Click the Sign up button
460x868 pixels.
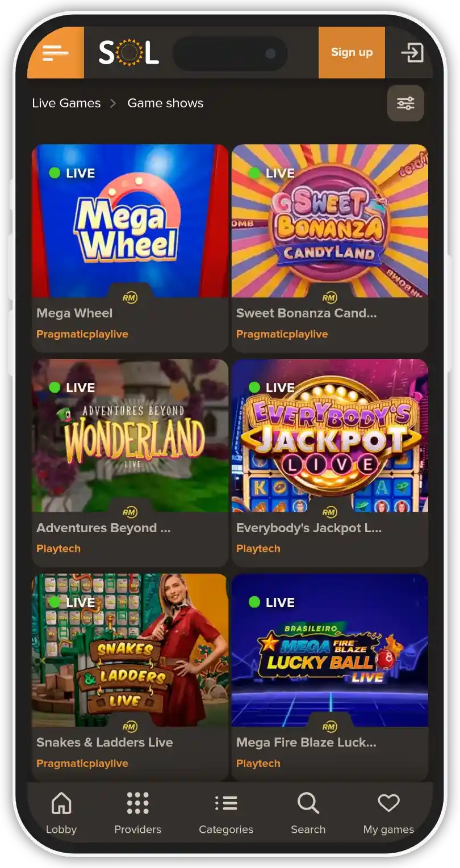point(352,52)
